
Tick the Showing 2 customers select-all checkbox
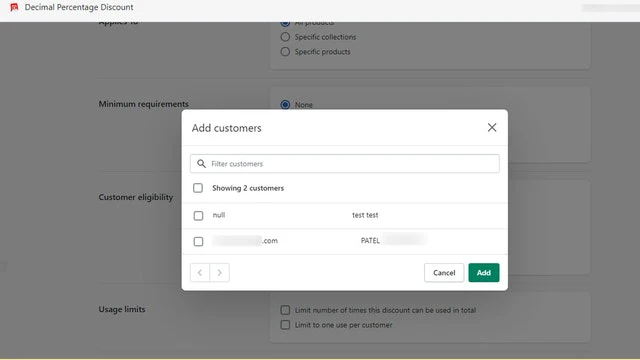point(198,188)
